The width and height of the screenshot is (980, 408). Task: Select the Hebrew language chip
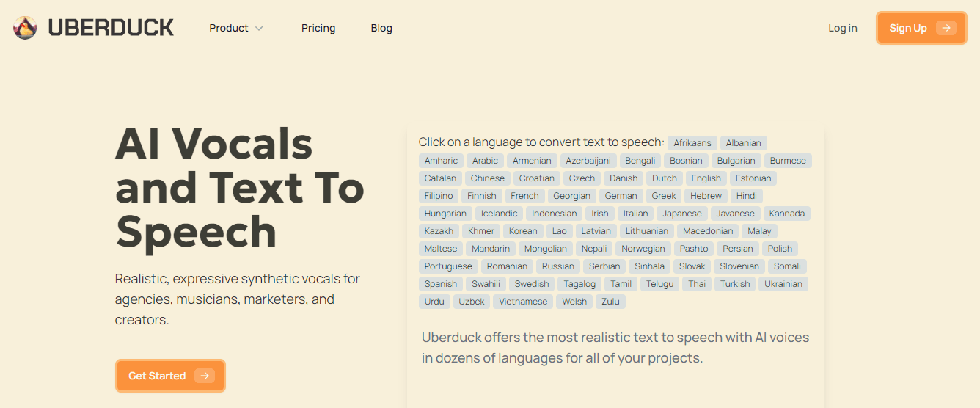pos(706,196)
